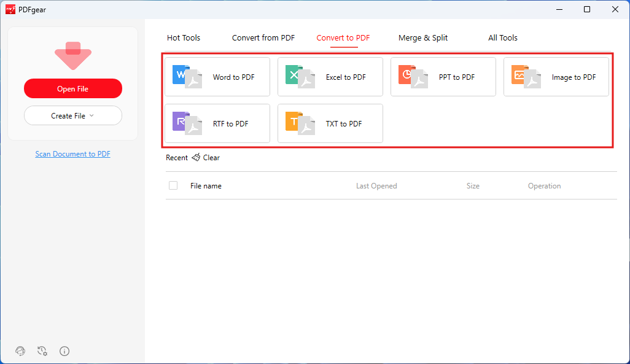Tick the select-all checkbox beside File name
The image size is (630, 364).
pyautogui.click(x=173, y=185)
